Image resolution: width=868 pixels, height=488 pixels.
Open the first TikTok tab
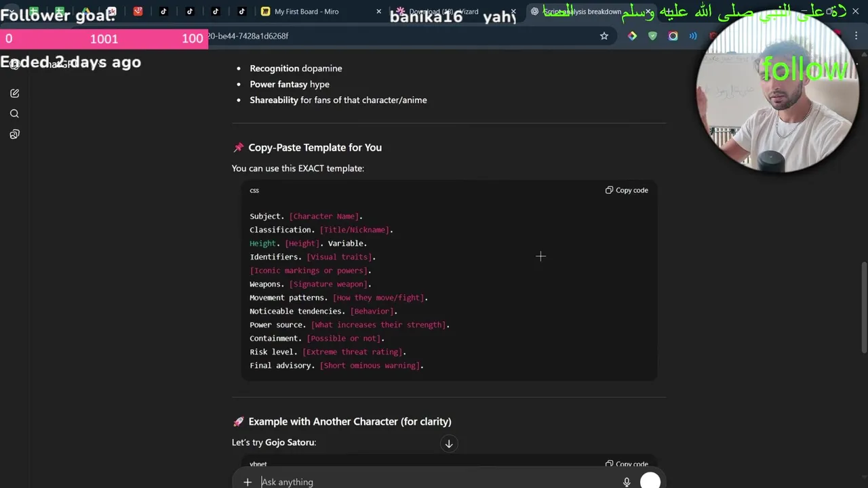click(163, 12)
